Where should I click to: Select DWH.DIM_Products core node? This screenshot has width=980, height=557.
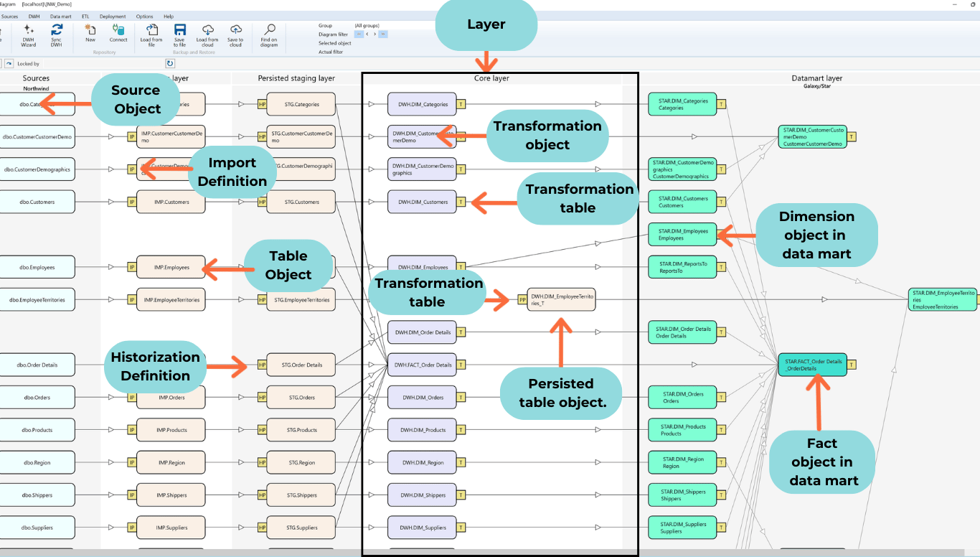click(423, 430)
